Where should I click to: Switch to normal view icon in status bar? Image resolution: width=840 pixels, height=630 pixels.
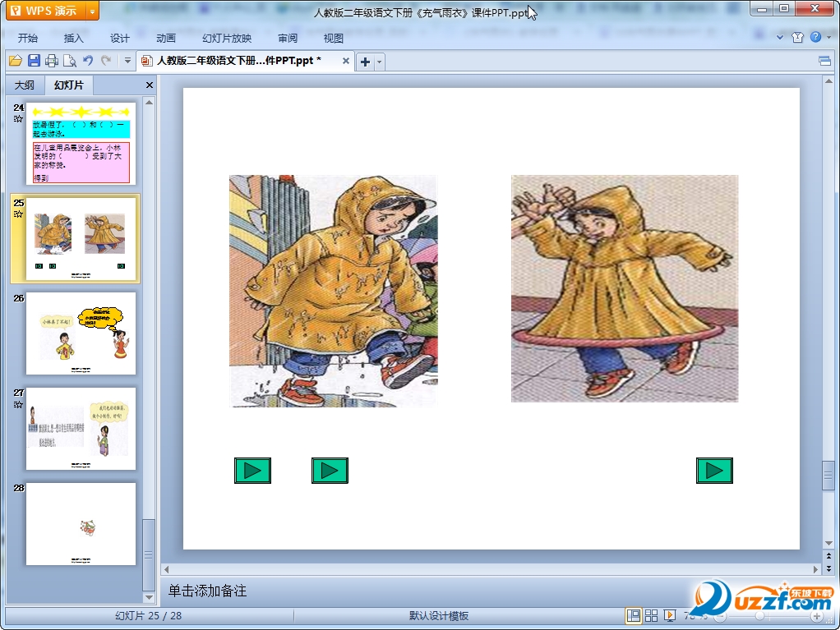coord(633,616)
